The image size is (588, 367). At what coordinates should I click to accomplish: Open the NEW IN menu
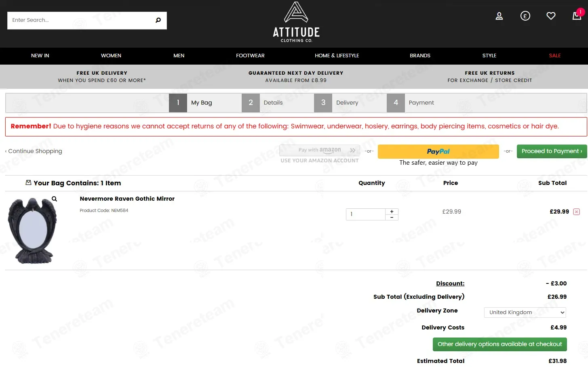(x=40, y=56)
